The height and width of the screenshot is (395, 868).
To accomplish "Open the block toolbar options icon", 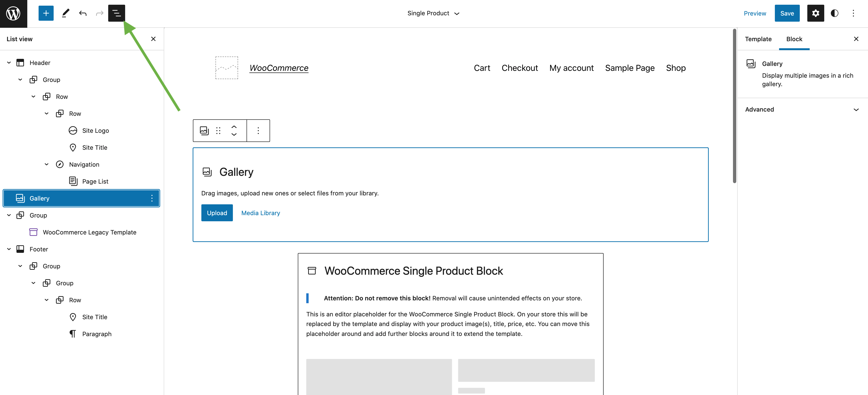I will point(258,131).
